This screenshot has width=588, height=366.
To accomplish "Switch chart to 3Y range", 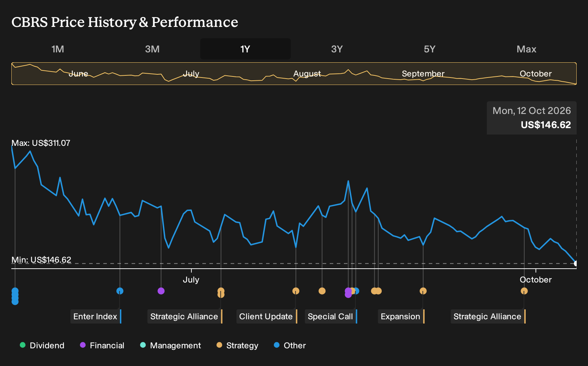I will (337, 49).
